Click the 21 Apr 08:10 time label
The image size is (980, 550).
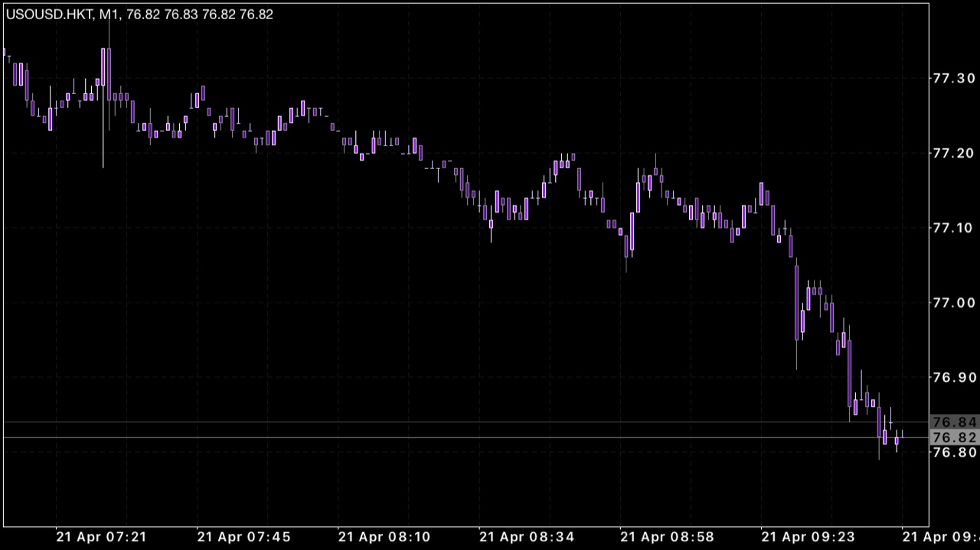click(384, 536)
